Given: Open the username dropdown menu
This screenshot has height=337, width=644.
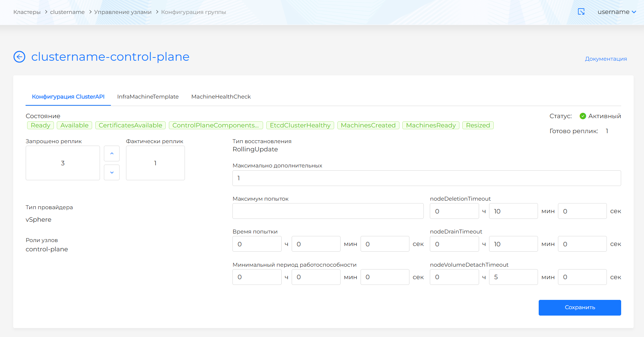Looking at the screenshot, I should tap(617, 12).
